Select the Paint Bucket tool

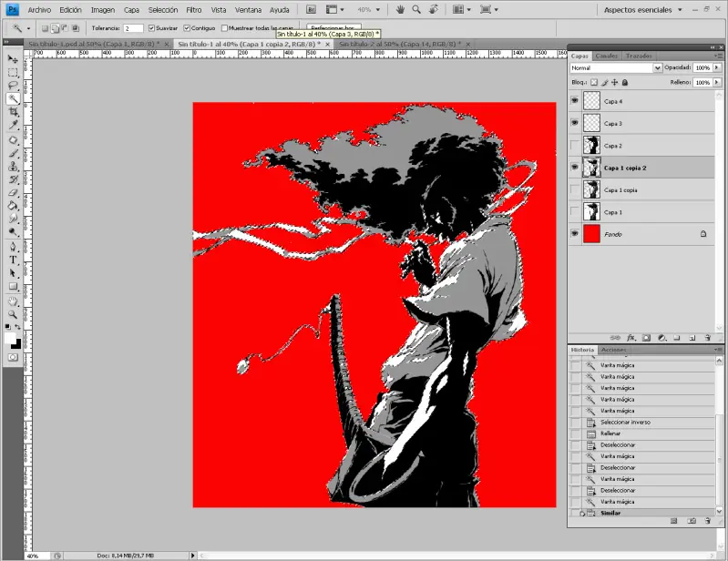coord(13,206)
